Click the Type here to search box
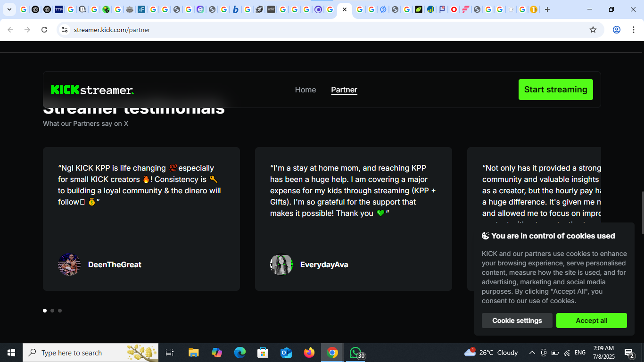 pyautogui.click(x=91, y=353)
